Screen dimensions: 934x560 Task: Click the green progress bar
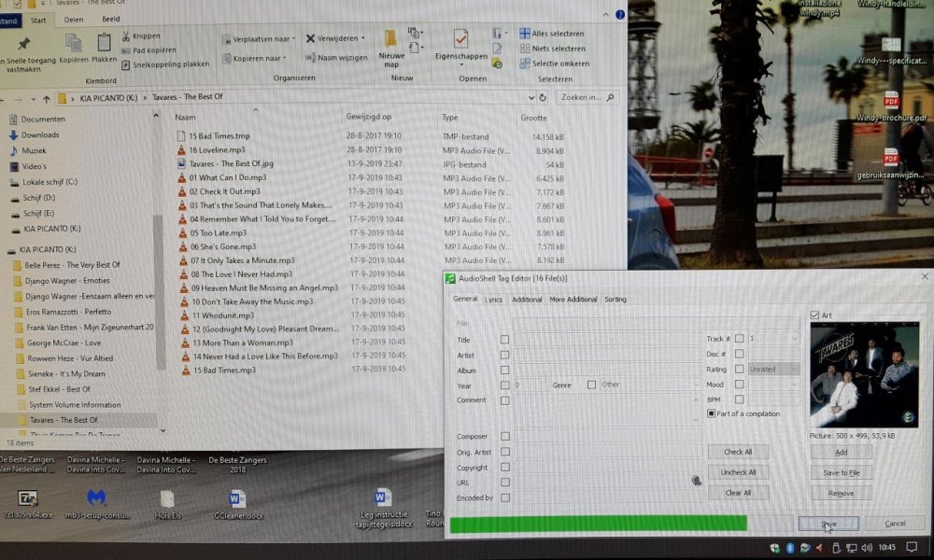click(x=598, y=523)
